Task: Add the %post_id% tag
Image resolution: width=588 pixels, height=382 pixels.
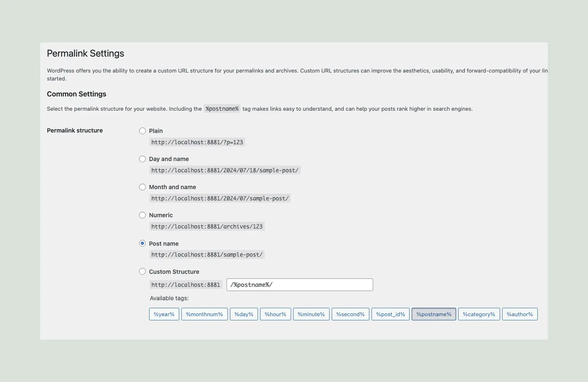Action: (390, 314)
